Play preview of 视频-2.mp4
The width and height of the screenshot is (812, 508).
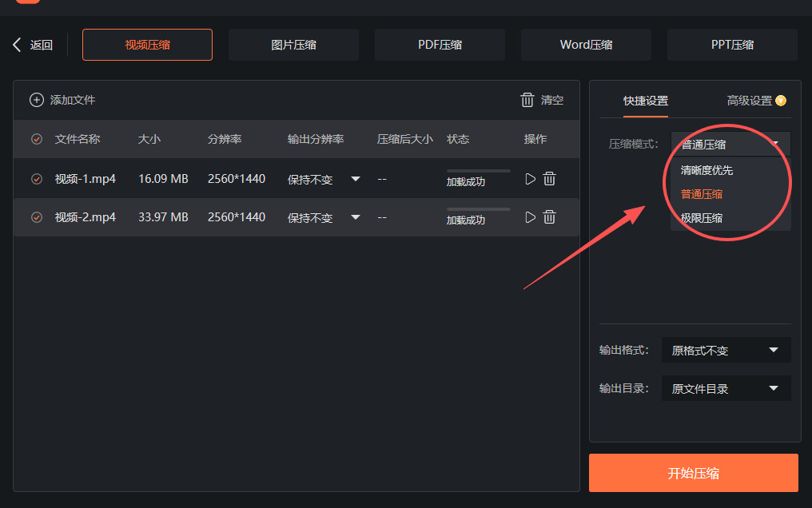pos(531,217)
